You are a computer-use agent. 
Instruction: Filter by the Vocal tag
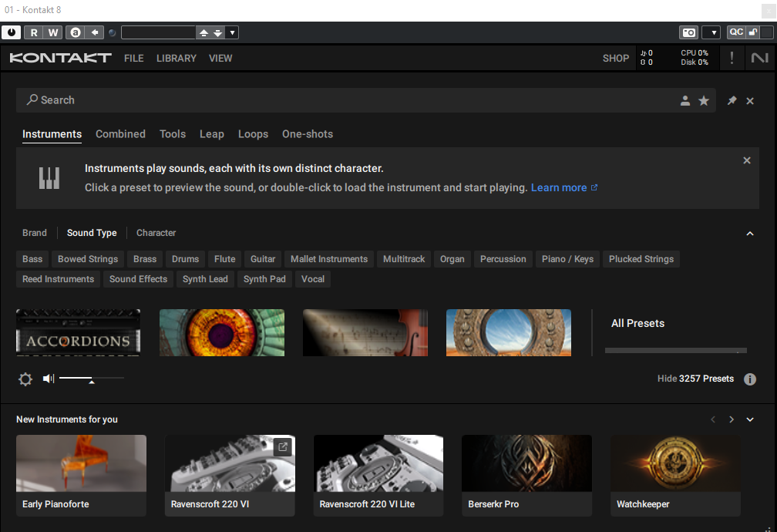point(313,279)
